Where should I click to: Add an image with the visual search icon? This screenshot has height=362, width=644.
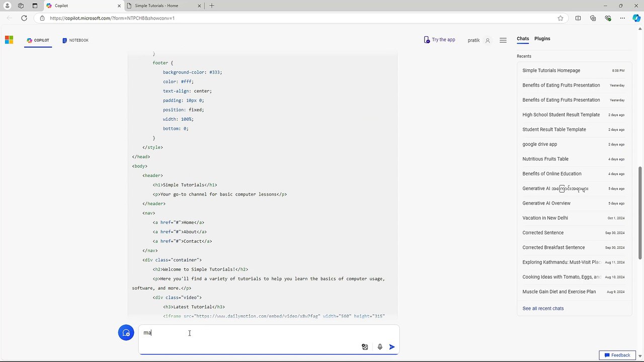click(x=365, y=347)
